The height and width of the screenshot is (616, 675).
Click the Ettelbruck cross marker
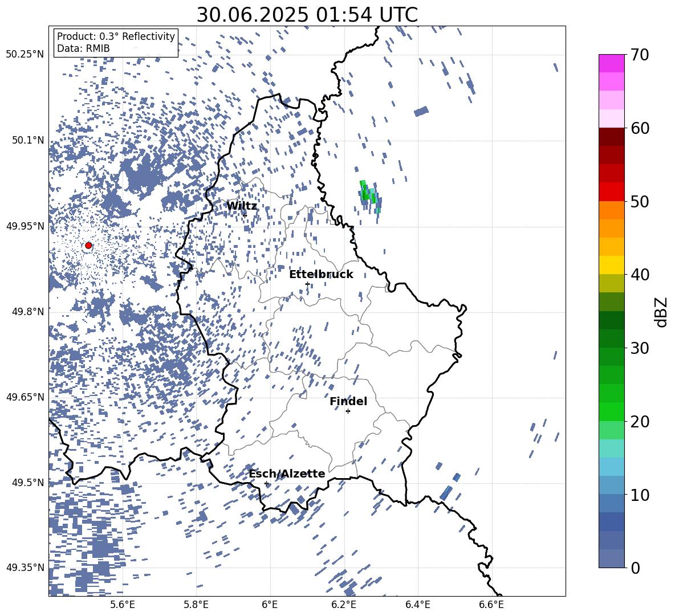307,283
